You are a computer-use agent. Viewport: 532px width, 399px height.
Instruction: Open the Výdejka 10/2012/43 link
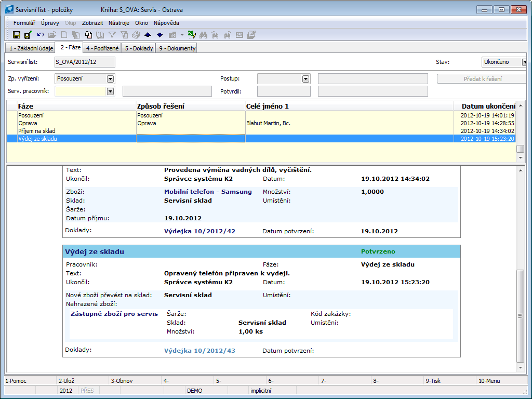click(199, 351)
